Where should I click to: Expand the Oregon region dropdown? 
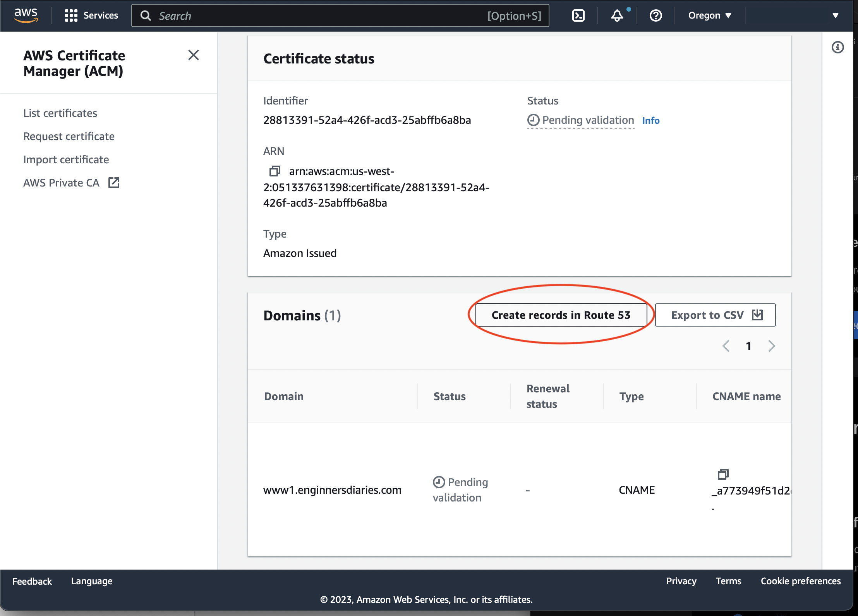(x=710, y=15)
